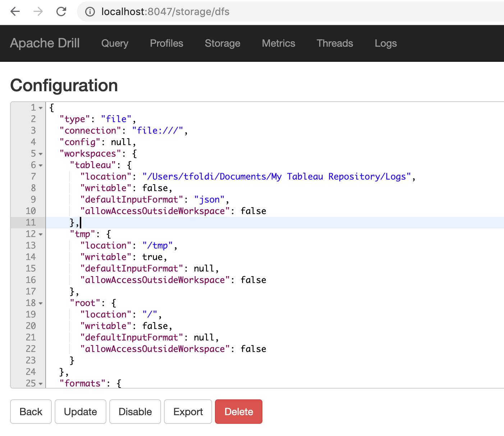Screen dimensions: 504x436
Task: Click the red Delete button
Action: 239,412
